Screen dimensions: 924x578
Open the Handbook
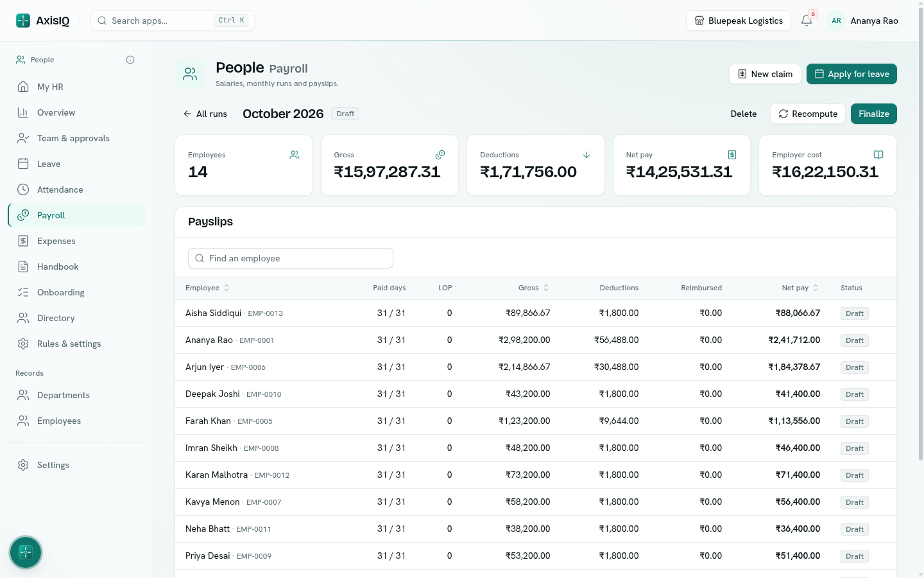pos(76,267)
